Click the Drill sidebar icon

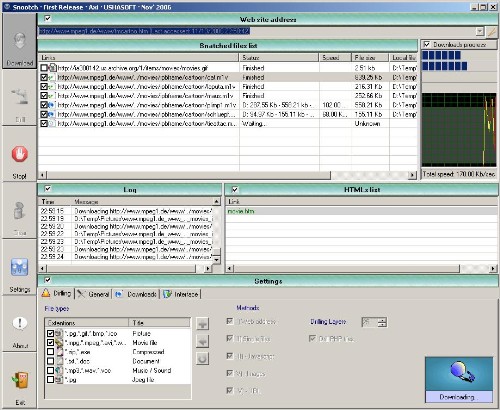coord(20,97)
